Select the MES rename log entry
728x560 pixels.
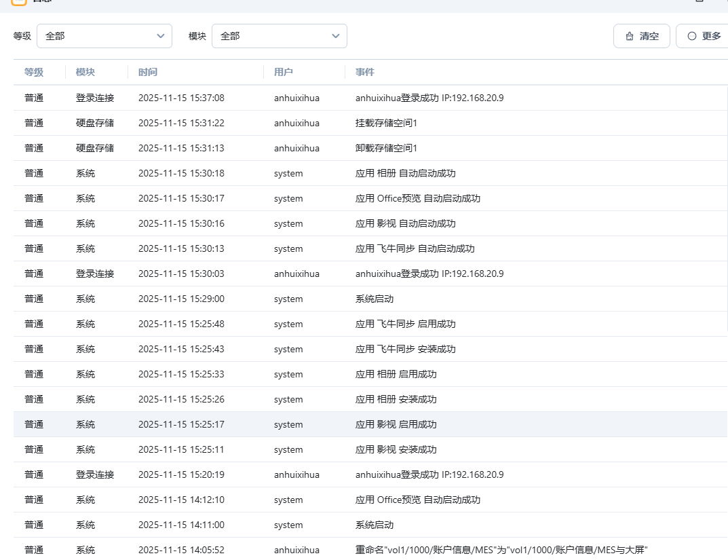point(501,550)
